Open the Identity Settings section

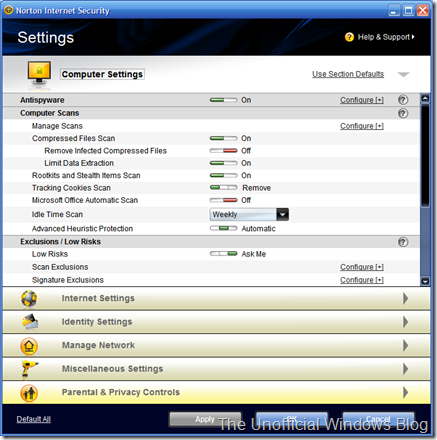tap(216, 322)
